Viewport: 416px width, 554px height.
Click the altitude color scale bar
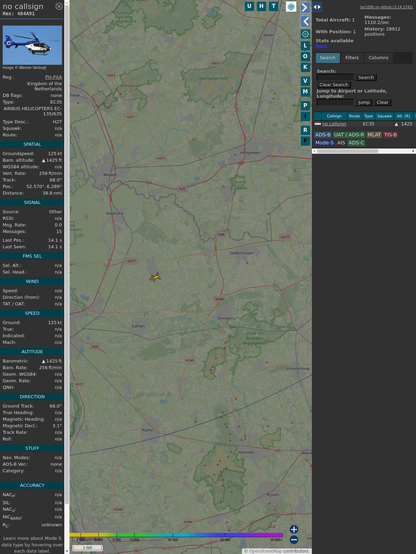[x=176, y=535]
